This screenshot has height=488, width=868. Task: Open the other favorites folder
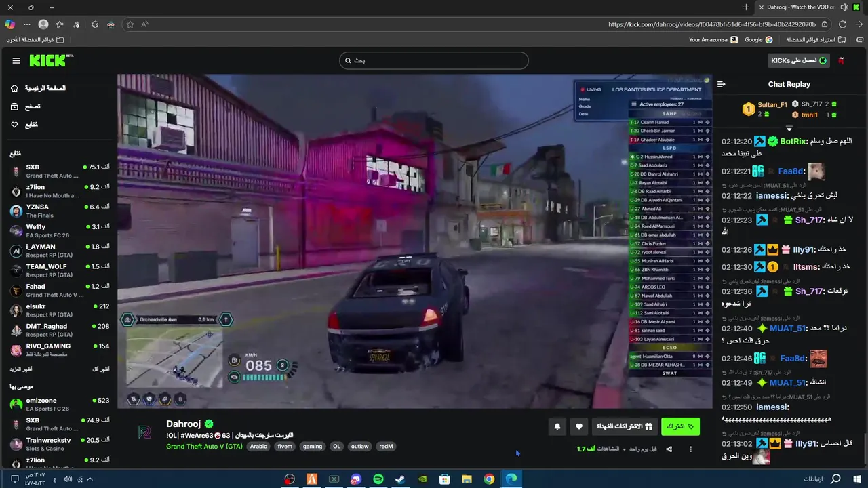pos(35,40)
